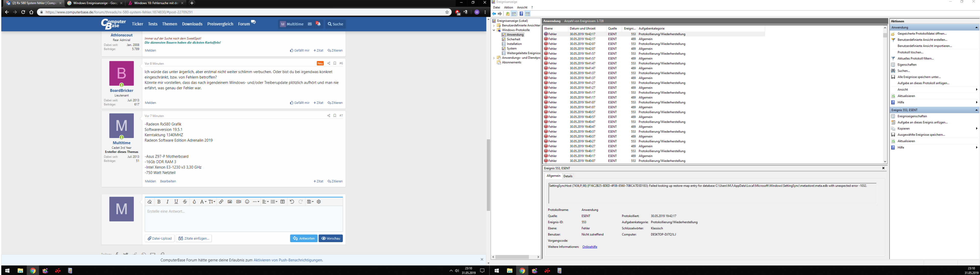Click the eraser remove-formatting icon
The image size is (980, 275).
(x=150, y=202)
